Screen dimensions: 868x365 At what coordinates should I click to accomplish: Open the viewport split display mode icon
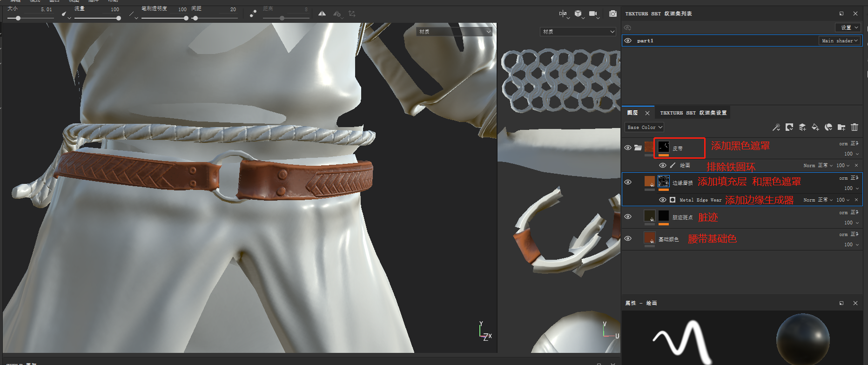563,14
